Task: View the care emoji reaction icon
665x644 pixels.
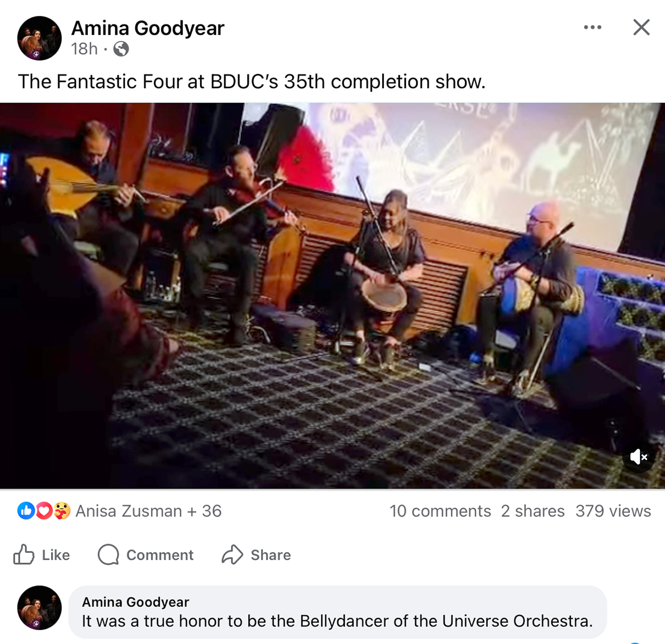Action: click(62, 511)
